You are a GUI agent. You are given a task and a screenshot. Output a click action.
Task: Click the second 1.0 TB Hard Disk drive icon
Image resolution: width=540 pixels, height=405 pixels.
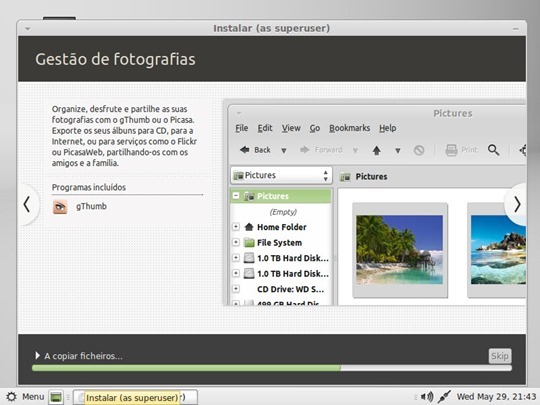[249, 273]
